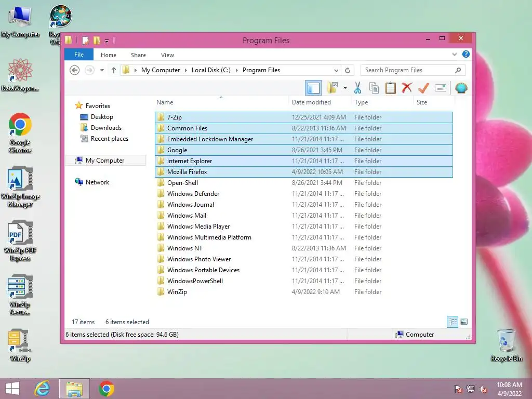532x399 pixels.
Task: Open Customize Quick Access Toolbar dropdown
Action: (x=107, y=41)
